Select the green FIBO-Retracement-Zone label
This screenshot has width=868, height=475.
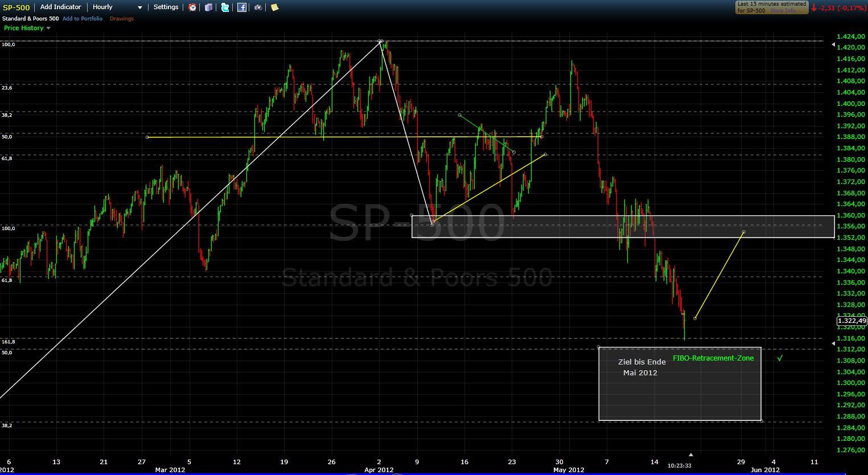pyautogui.click(x=713, y=358)
